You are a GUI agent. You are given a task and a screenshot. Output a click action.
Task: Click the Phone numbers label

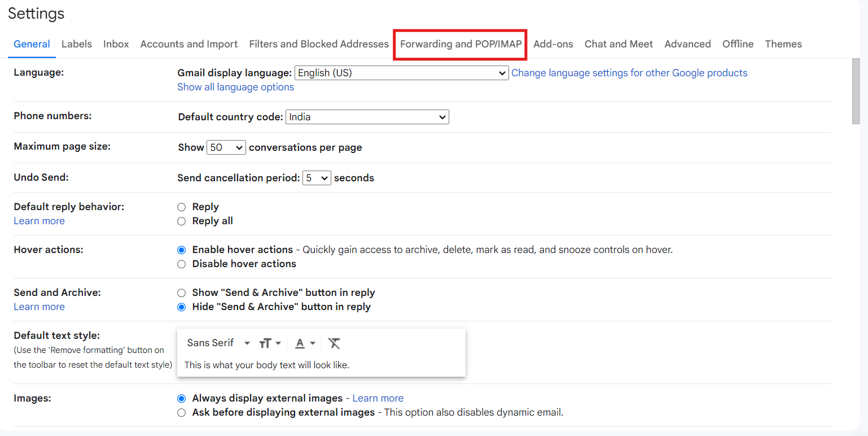[x=52, y=116]
